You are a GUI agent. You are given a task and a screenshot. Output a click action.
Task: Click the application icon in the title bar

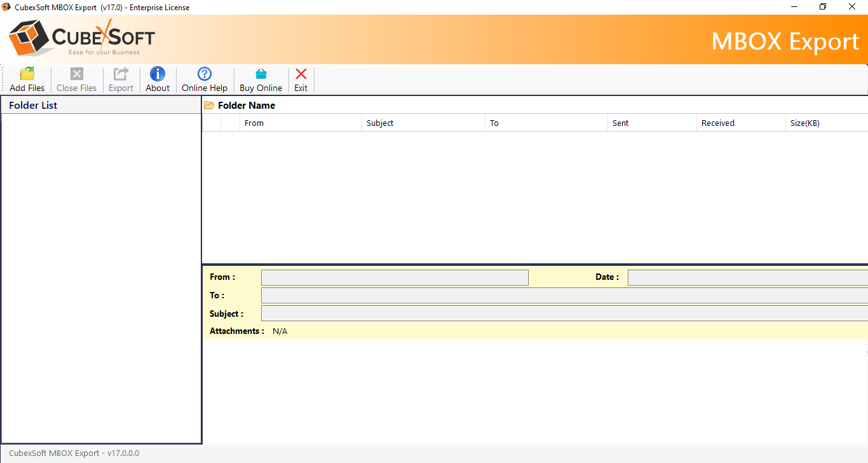point(6,7)
